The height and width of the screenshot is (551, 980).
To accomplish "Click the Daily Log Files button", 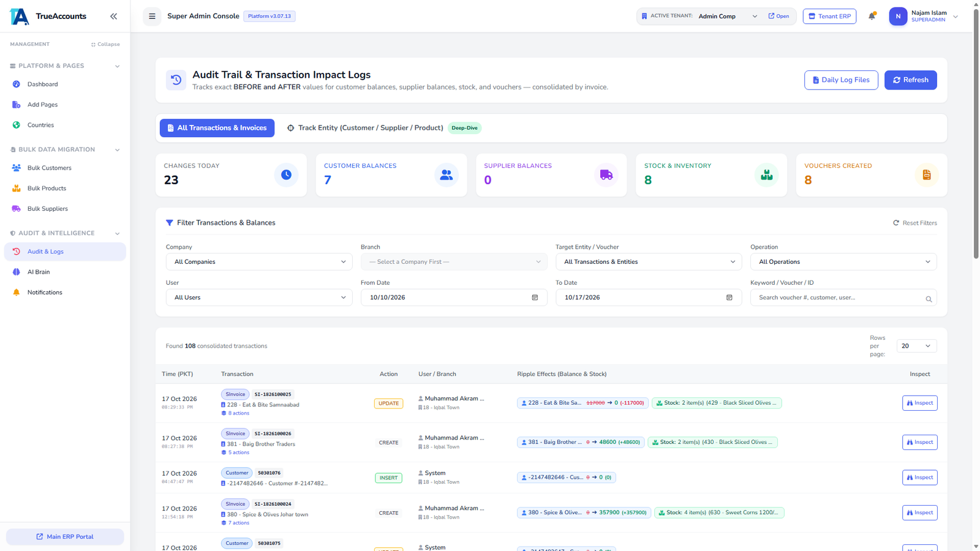I will pyautogui.click(x=841, y=80).
